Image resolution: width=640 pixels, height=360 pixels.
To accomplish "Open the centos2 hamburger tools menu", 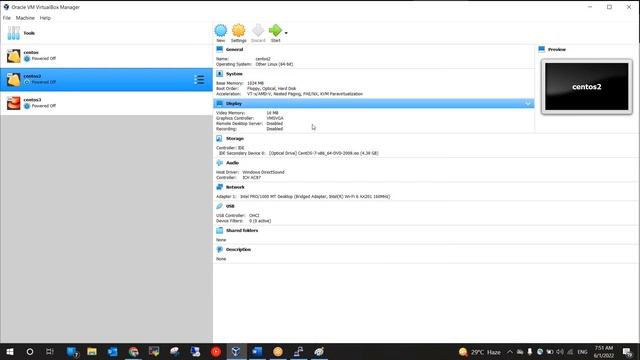I will click(199, 80).
